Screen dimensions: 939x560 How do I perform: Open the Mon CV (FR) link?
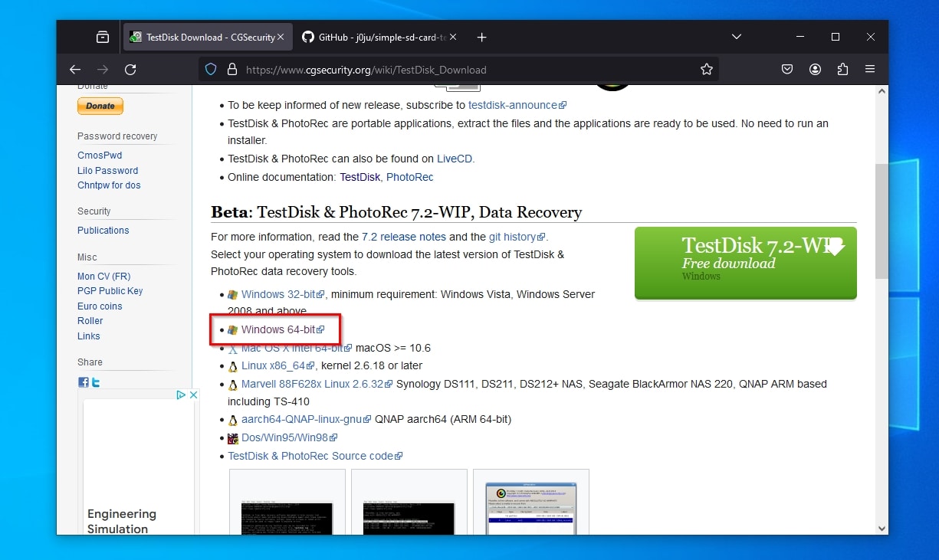coord(104,277)
